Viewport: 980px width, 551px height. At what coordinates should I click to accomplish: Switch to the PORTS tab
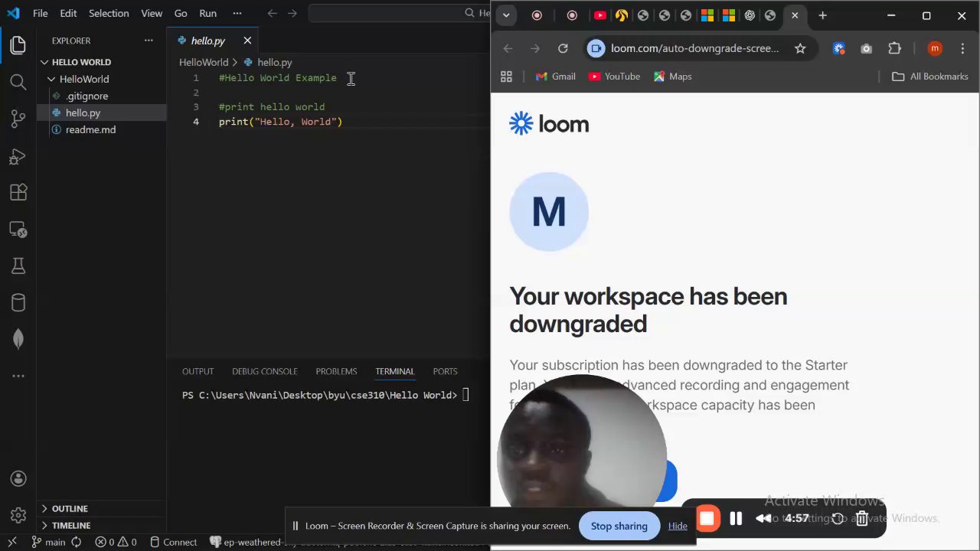[445, 371]
